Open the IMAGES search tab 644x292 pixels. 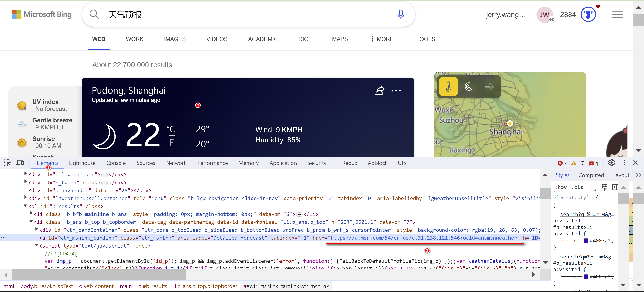pos(174,39)
